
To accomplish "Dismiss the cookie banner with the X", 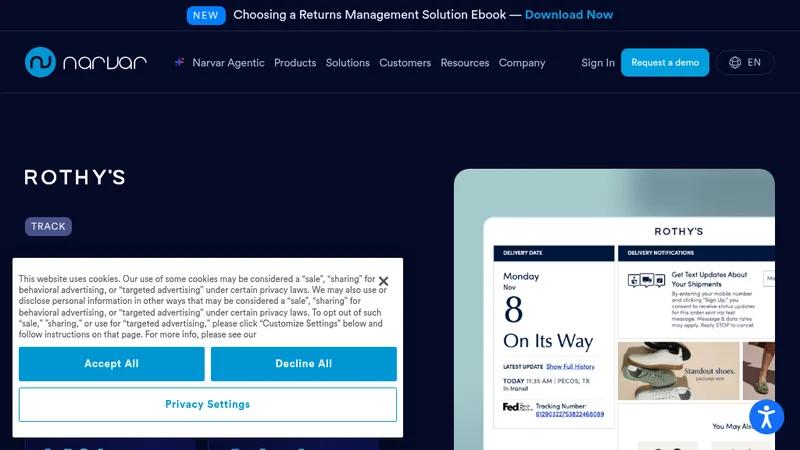I will click(x=384, y=281).
